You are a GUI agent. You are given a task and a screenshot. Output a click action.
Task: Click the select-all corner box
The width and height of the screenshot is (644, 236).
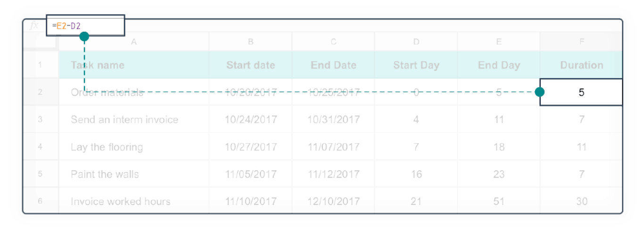tap(40, 42)
